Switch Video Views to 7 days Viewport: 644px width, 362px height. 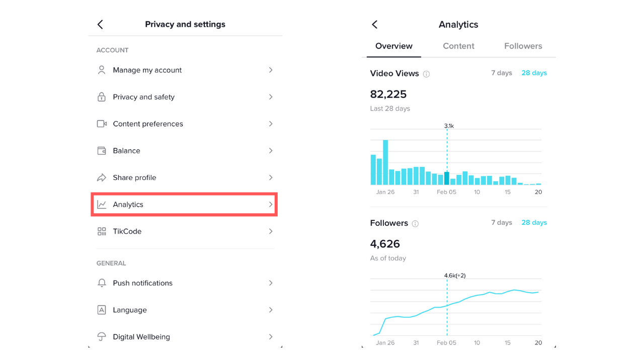coord(501,73)
